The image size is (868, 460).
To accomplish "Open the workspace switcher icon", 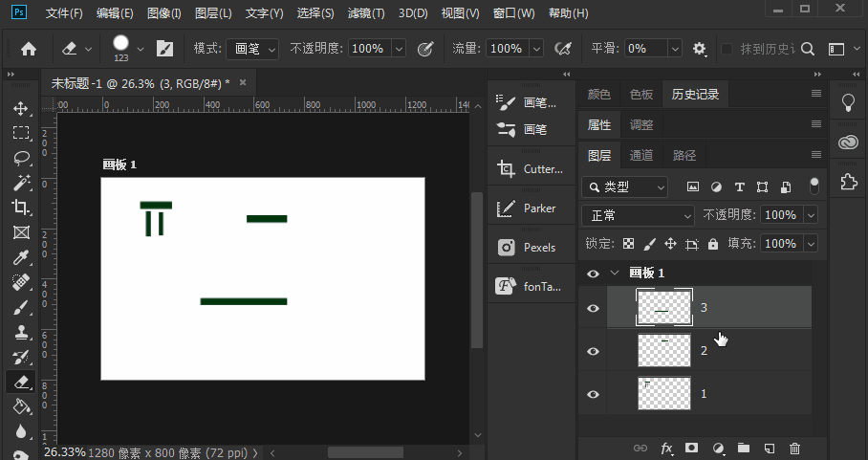I will pos(836,49).
